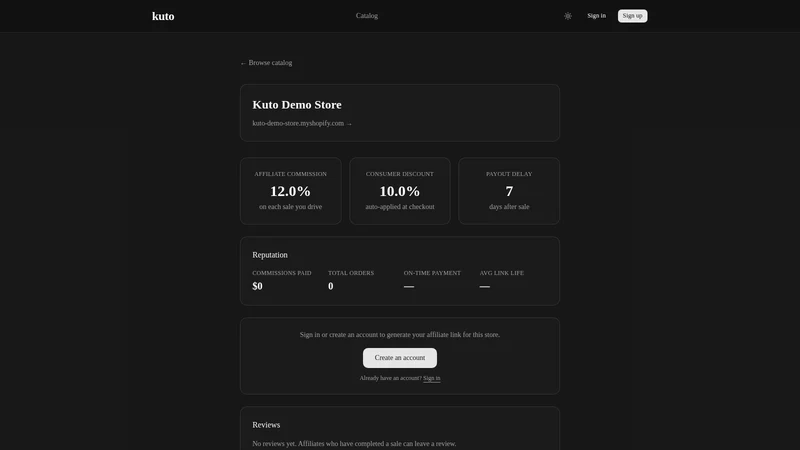Image resolution: width=800 pixels, height=450 pixels.
Task: Toggle light theme with sun icon
Action: (567, 16)
